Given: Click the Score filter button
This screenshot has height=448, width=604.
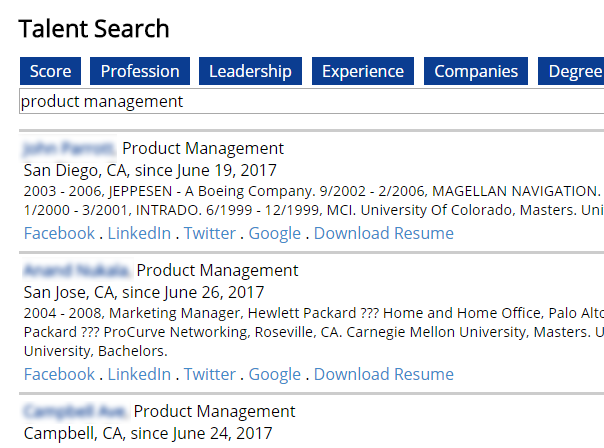Looking at the screenshot, I should (50, 71).
